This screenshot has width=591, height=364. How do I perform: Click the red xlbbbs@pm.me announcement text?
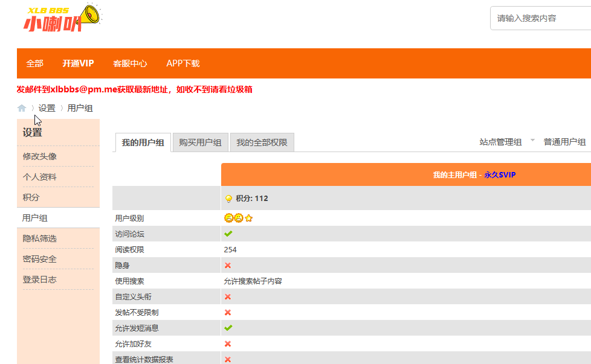135,89
